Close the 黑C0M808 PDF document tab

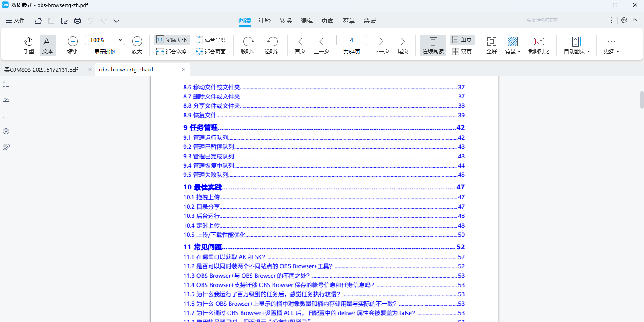[x=90, y=70]
